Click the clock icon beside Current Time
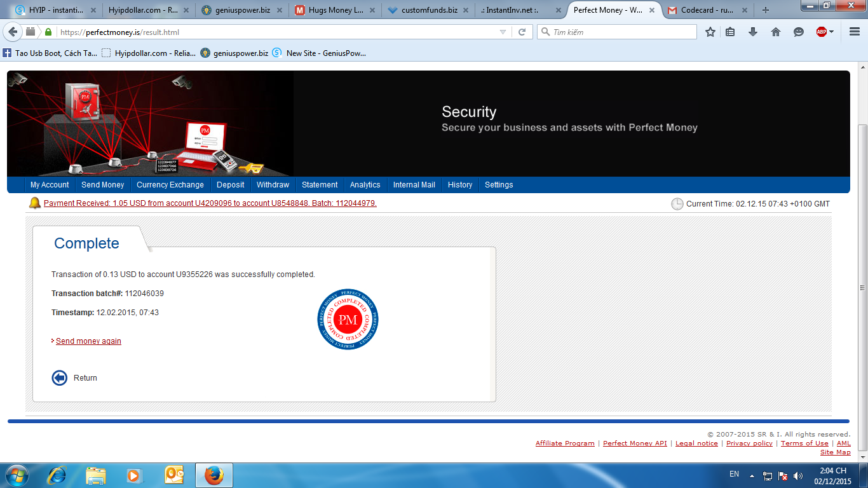868x488 pixels. 677,204
